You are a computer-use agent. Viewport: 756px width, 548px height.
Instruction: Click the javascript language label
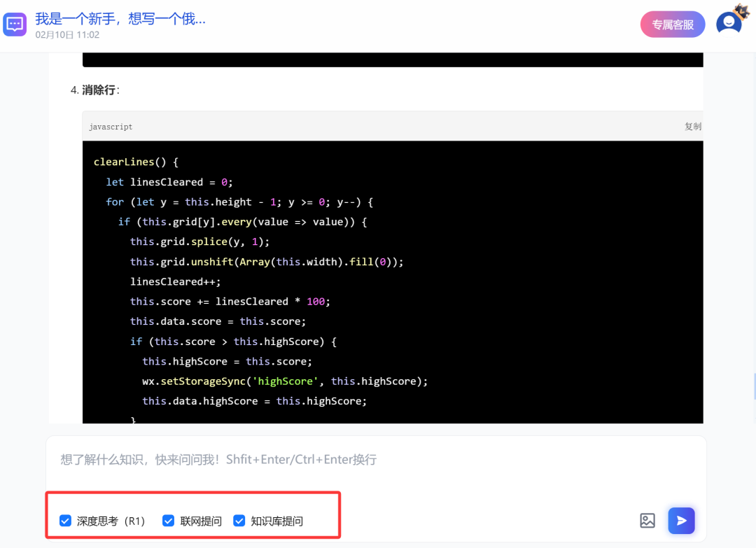click(111, 127)
